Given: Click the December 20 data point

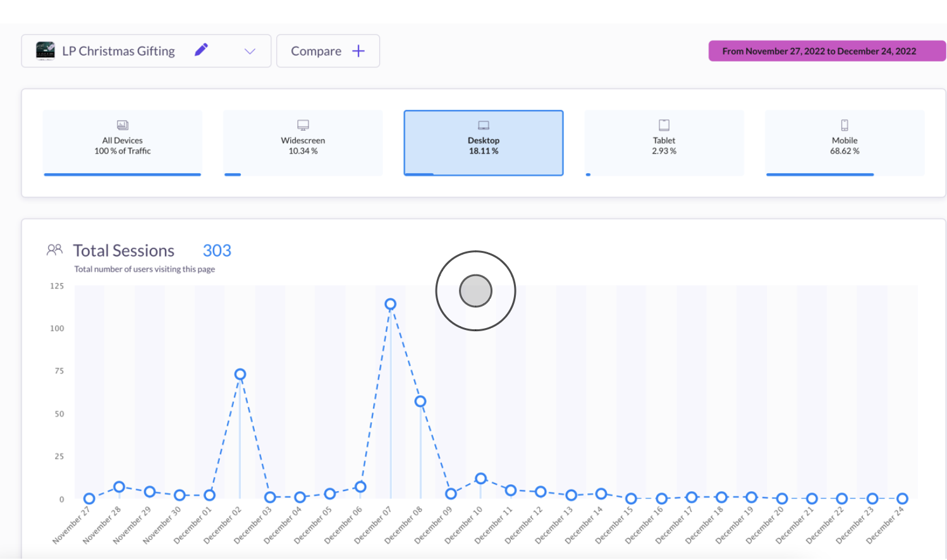Looking at the screenshot, I should click(782, 499).
